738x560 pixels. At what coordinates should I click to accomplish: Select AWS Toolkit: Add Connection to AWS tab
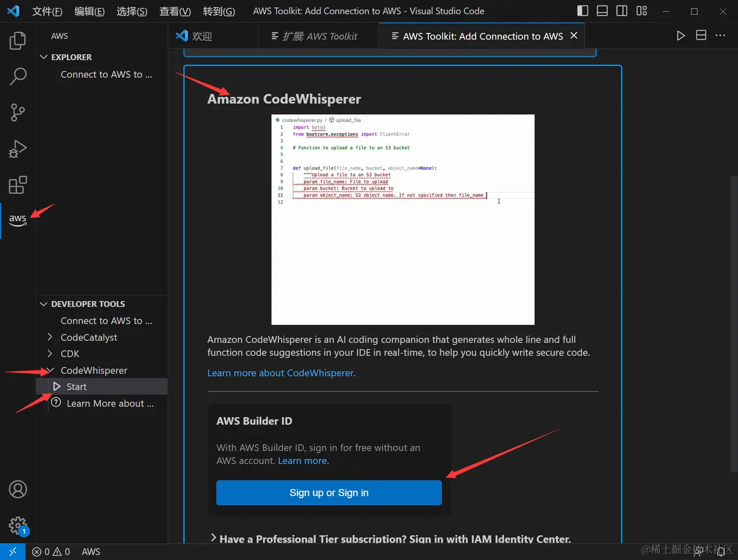tap(482, 36)
